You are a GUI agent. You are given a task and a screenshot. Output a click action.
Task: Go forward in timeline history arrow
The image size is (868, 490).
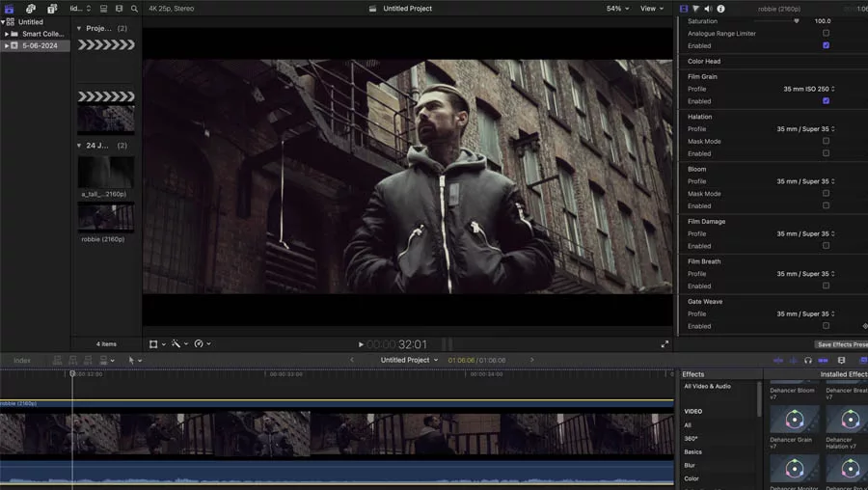532,360
